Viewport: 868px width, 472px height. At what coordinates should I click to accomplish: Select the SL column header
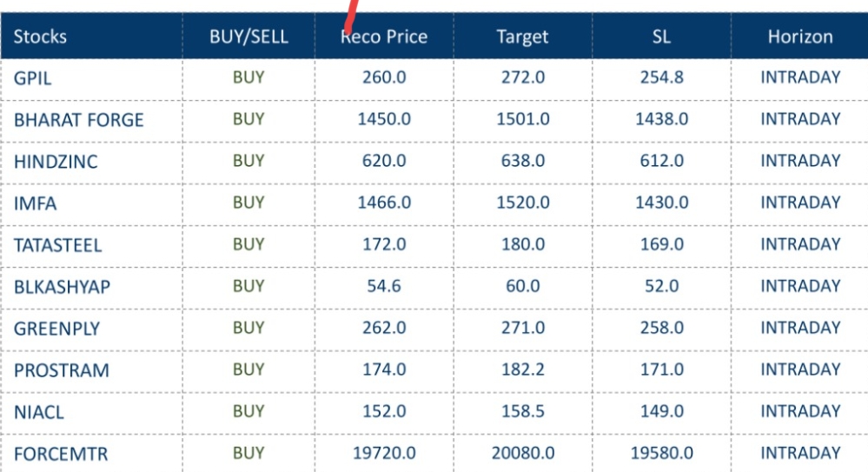661,37
